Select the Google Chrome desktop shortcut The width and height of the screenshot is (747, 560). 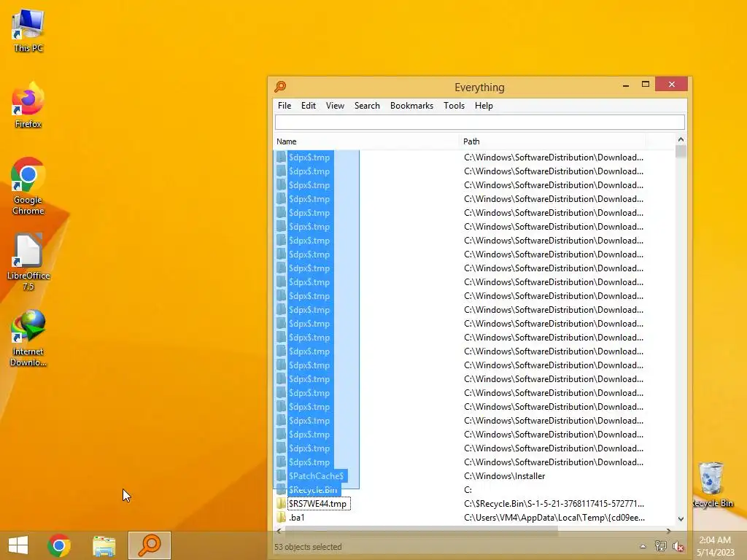click(28, 186)
